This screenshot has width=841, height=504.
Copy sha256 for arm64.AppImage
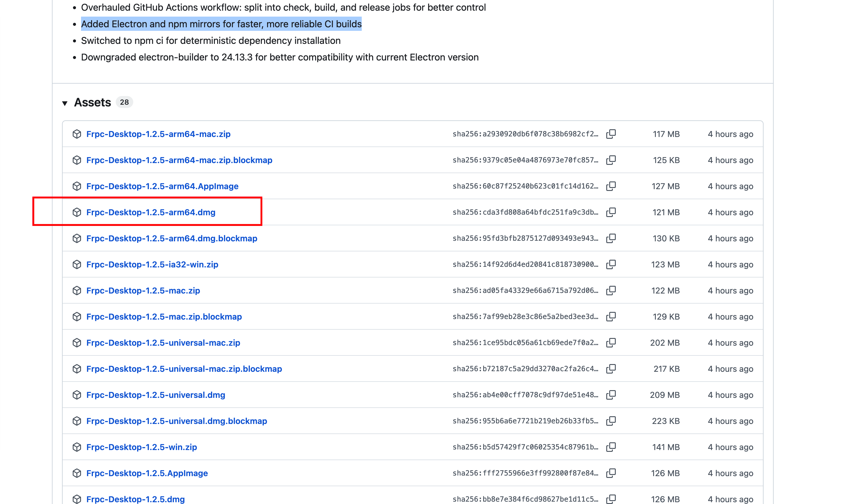(x=611, y=186)
